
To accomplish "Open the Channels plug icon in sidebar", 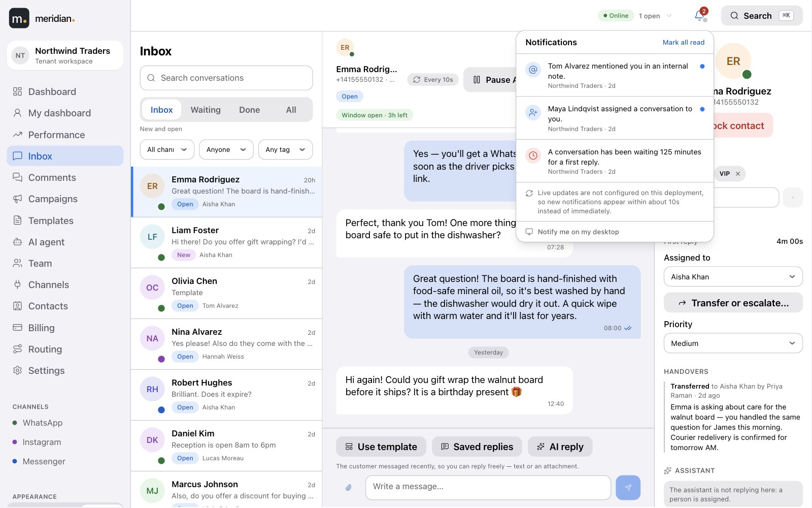I will point(18,284).
